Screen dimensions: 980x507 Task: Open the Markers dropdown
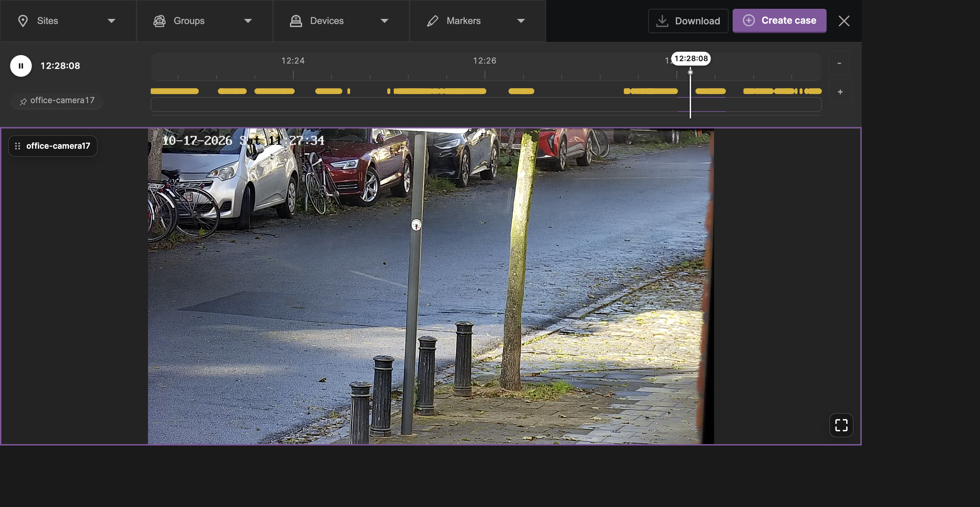[478, 21]
